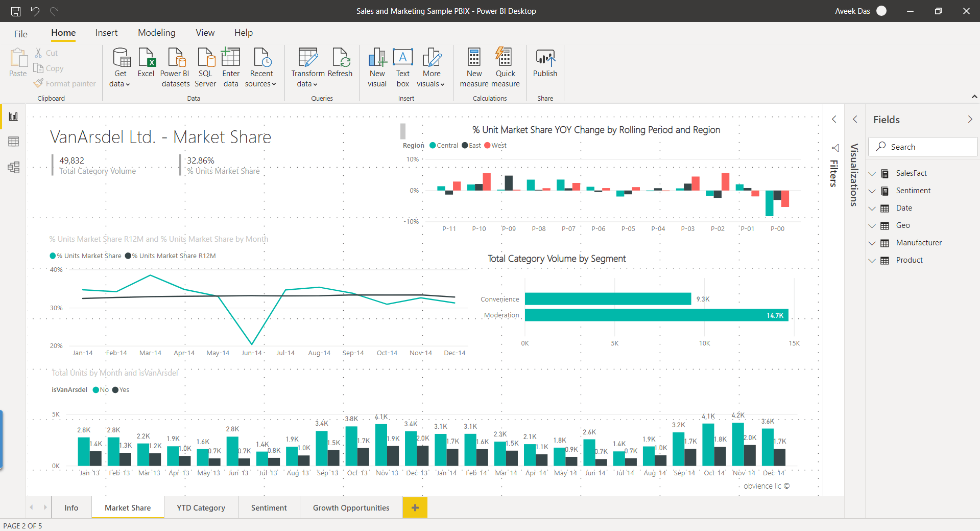The width and height of the screenshot is (980, 531).
Task: Undo the last action
Action: 35,11
